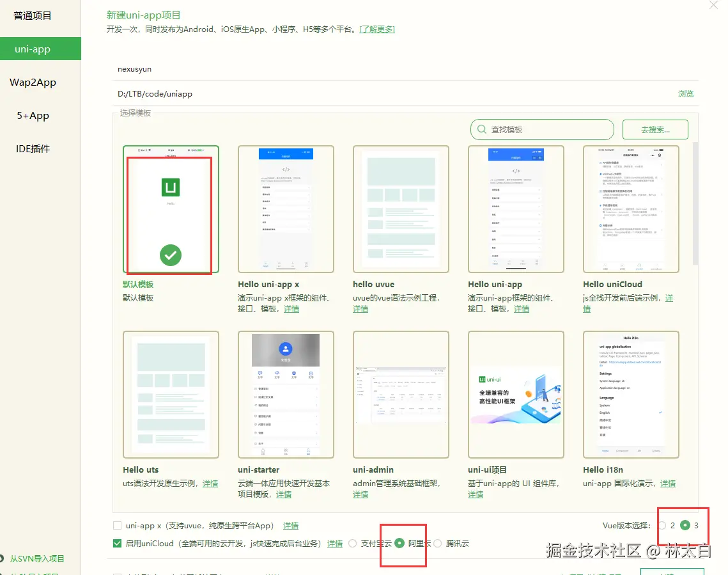Pick the Hello i18n template thumbnail
The width and height of the screenshot is (728, 575).
pyautogui.click(x=631, y=395)
